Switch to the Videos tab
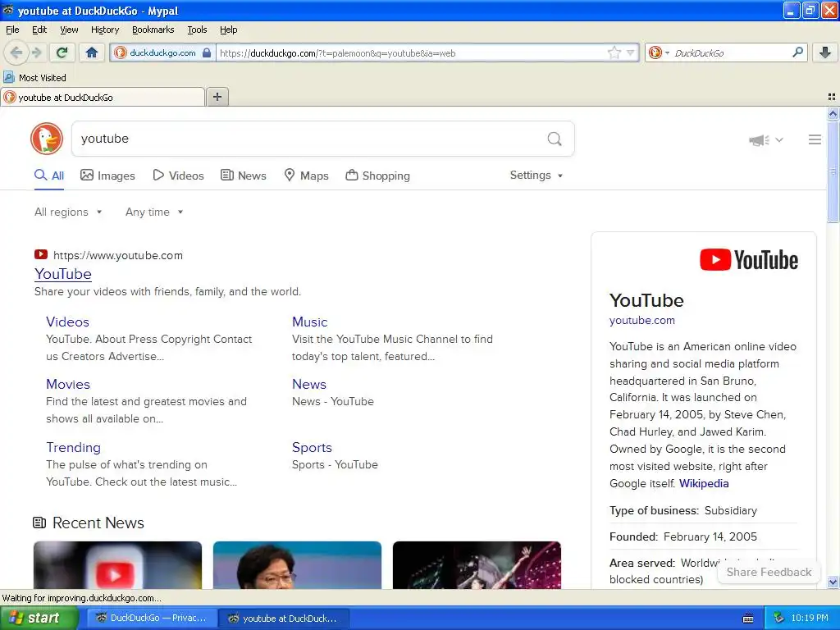 (178, 176)
